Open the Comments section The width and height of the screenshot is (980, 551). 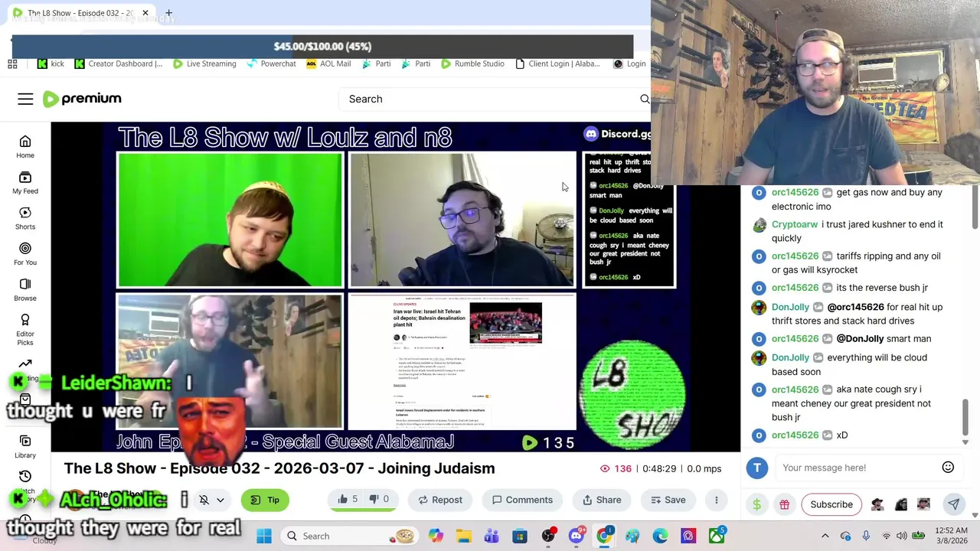[522, 500]
